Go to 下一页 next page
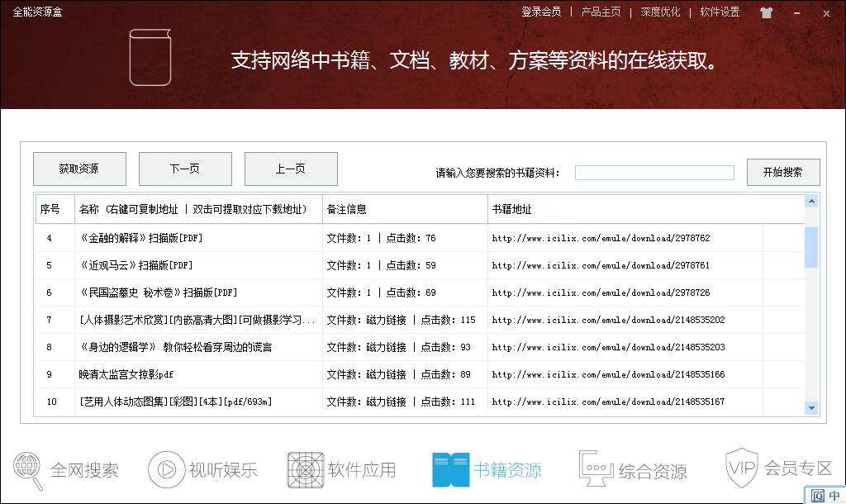 click(184, 169)
